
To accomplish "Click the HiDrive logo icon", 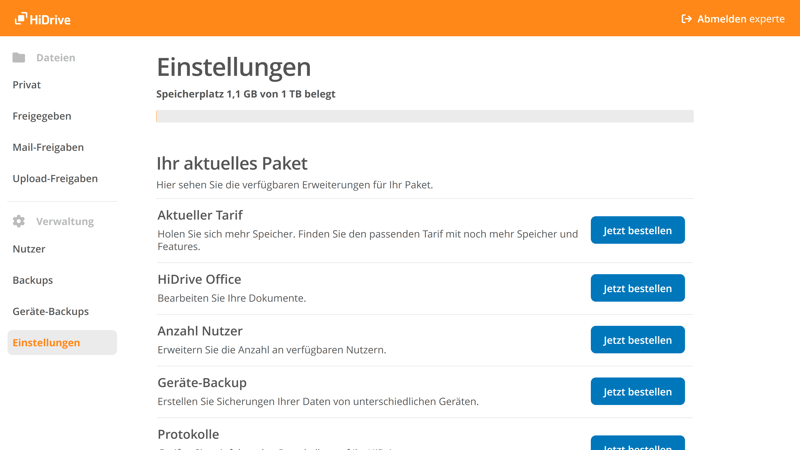I will [x=20, y=18].
